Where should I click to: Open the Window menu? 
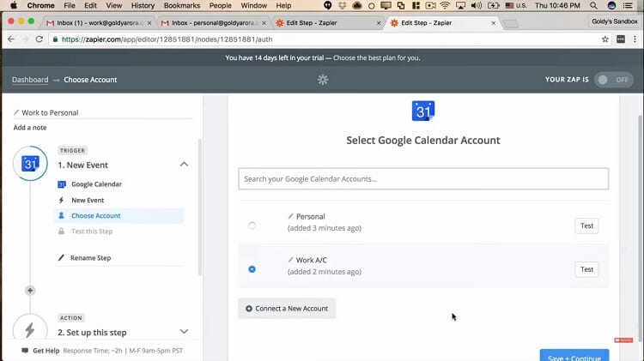254,6
